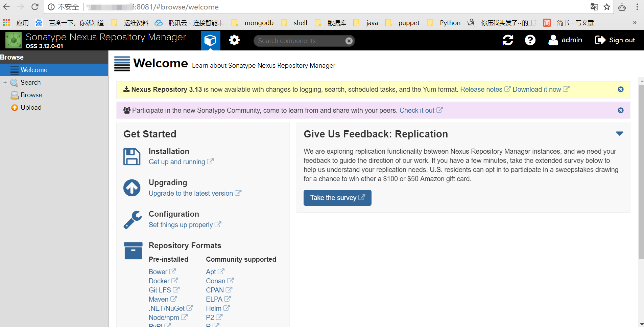This screenshot has width=644, height=327.
Task: Open Upgrade to the latest version link
Action: [x=195, y=193]
